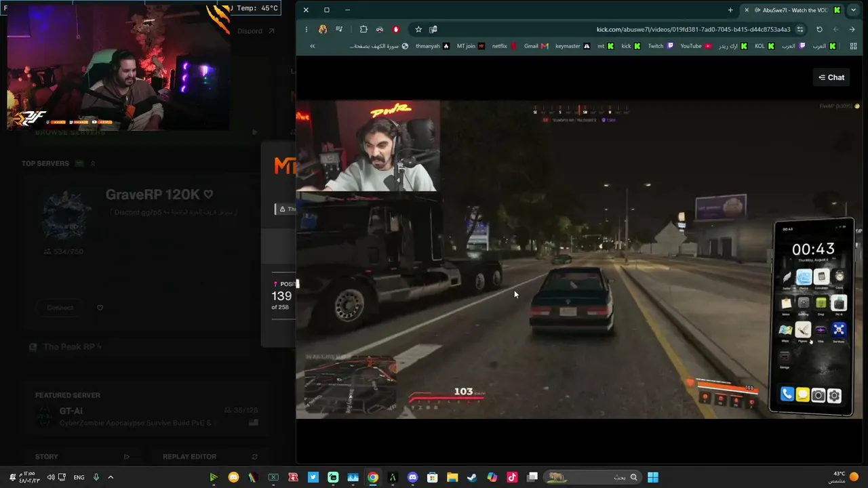Click the microphone tray icon
The width and height of the screenshot is (868, 488).
(96, 477)
